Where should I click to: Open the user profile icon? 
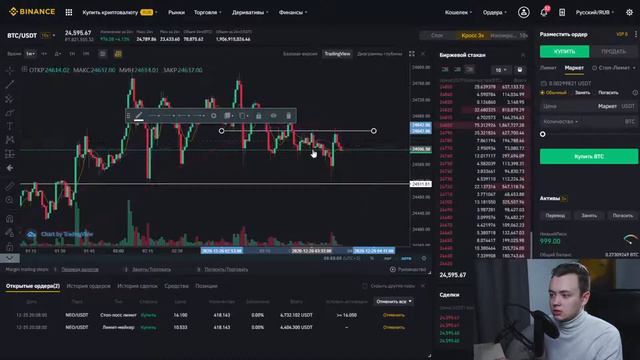click(x=524, y=12)
